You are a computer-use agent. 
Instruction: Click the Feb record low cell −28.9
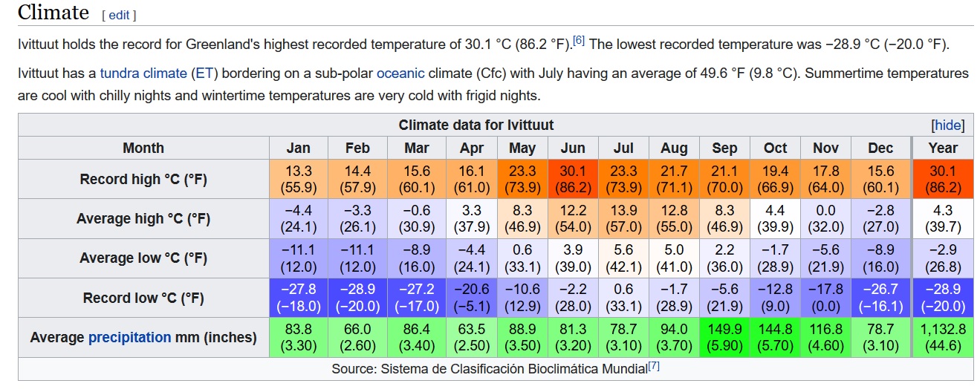(357, 298)
